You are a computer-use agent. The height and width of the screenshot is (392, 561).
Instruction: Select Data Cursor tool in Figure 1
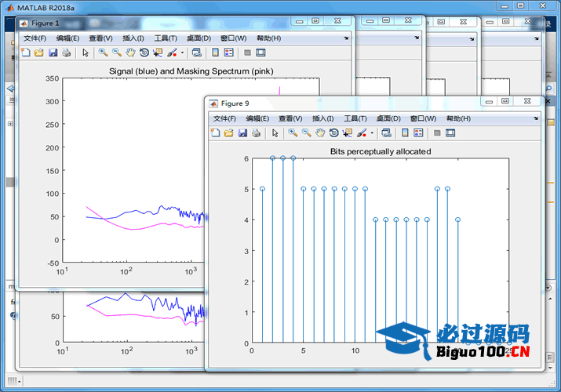(158, 53)
